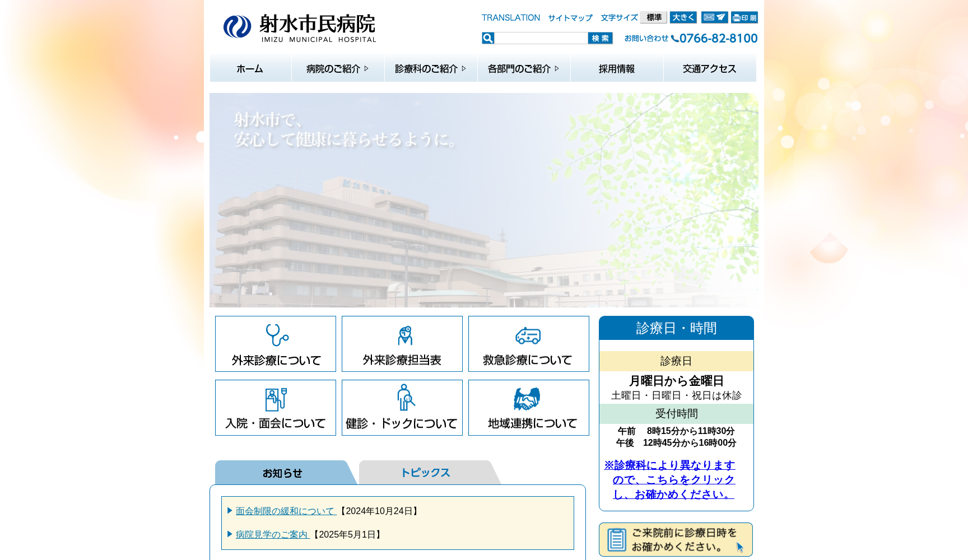Click the document icon in ご来院前に診療日時 box
Viewport: 968px width, 560px height.
coord(617,539)
